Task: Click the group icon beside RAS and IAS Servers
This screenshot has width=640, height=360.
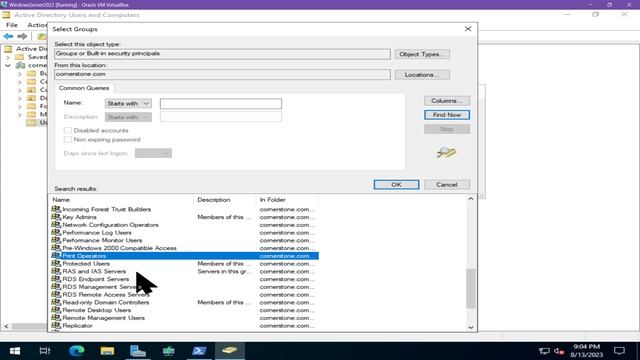Action: (56, 271)
